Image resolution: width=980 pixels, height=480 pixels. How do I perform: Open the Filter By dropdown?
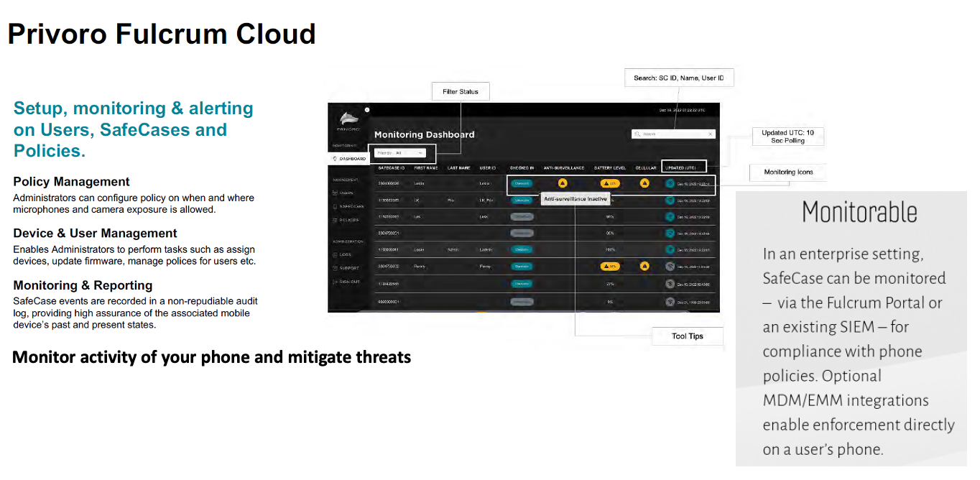click(401, 152)
